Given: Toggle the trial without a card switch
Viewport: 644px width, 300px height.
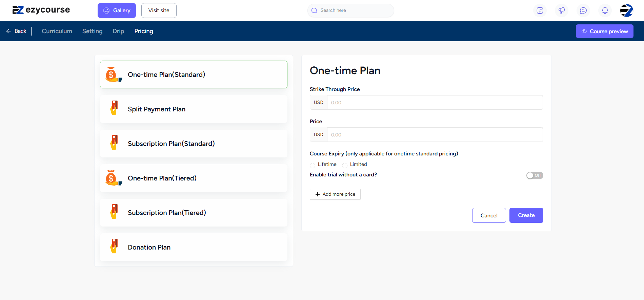Looking at the screenshot, I should point(535,175).
